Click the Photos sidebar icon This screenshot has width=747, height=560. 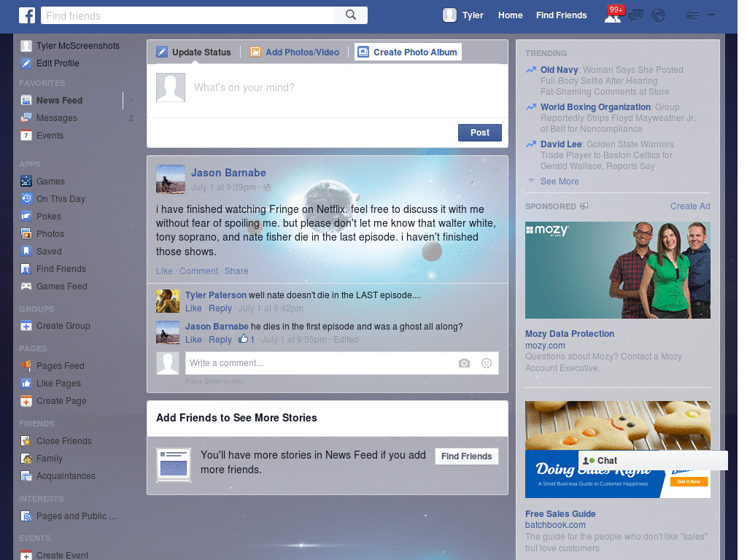[26, 234]
